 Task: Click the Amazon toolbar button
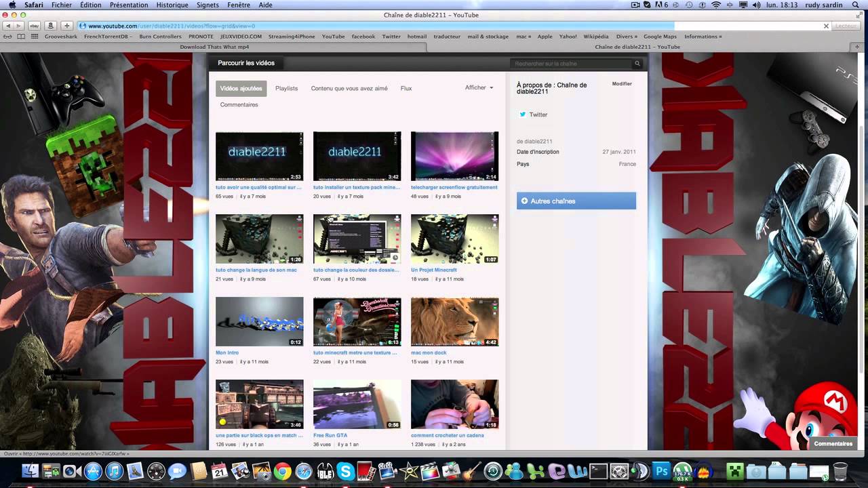pyautogui.click(x=50, y=26)
